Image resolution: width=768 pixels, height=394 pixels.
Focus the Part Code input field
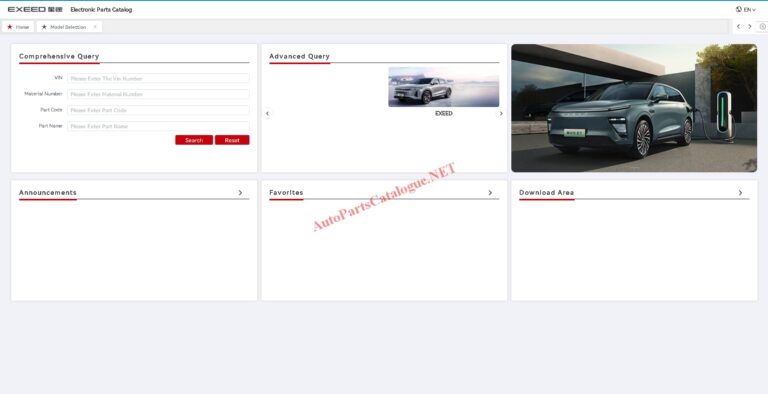click(x=158, y=110)
